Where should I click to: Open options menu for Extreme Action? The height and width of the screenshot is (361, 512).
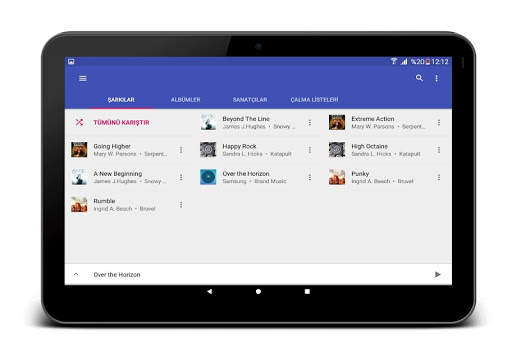point(439,123)
